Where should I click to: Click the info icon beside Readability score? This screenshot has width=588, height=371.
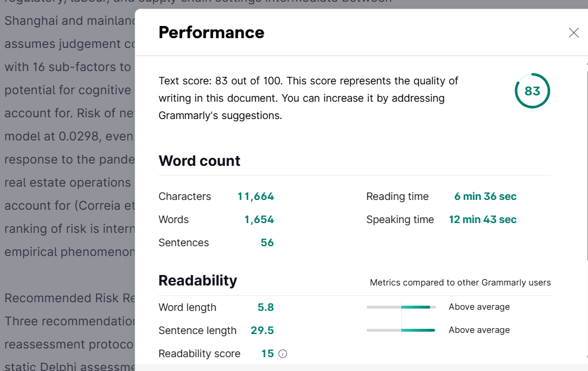click(x=283, y=354)
